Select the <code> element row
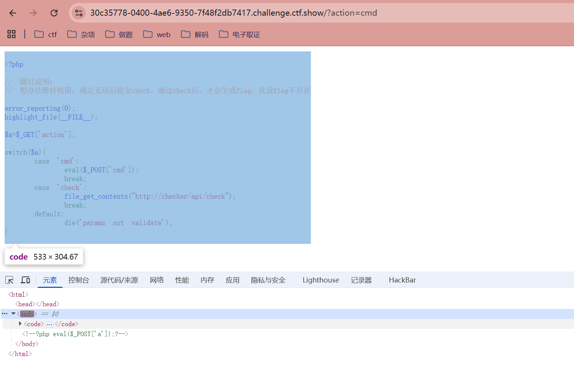 pyautogui.click(x=287, y=324)
